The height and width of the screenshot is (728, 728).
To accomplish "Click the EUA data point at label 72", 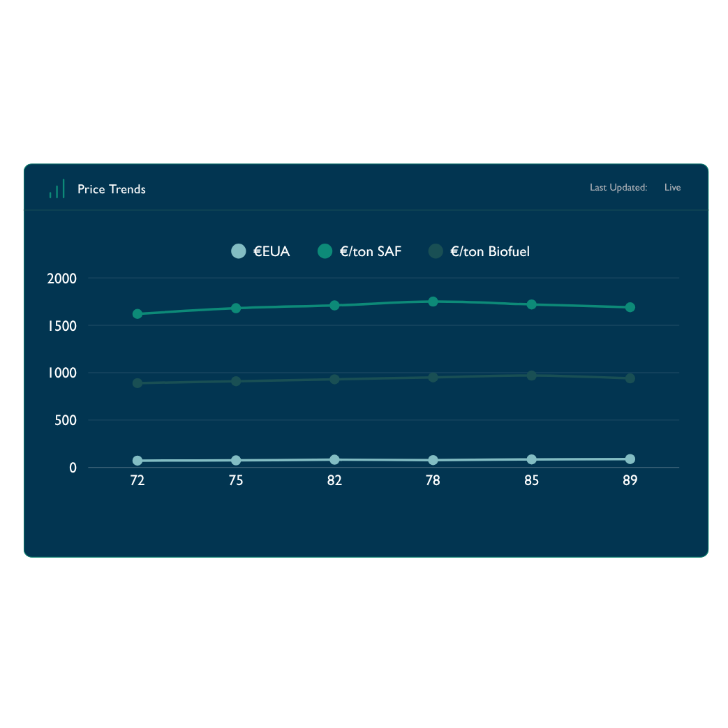I will [138, 461].
